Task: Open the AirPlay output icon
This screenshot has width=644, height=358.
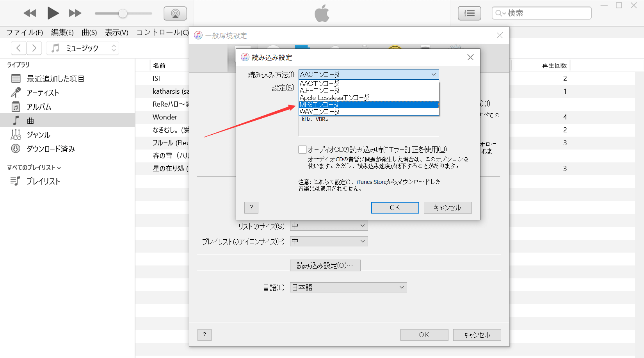Action: point(175,14)
